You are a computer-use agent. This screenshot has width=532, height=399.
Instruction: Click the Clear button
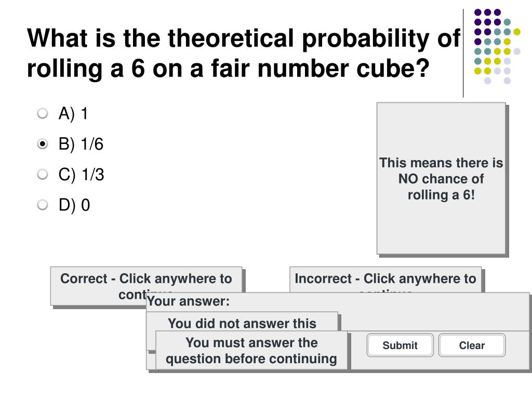tap(472, 345)
